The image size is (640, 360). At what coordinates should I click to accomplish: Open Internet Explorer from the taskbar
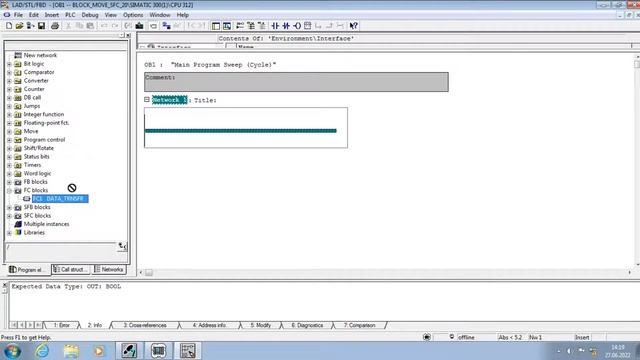(42, 351)
